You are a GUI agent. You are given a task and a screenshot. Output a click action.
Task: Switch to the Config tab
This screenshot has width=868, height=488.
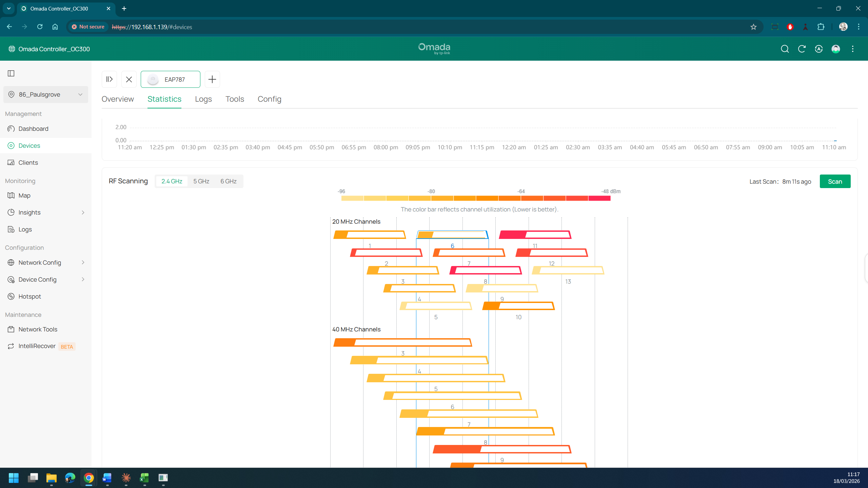tap(269, 99)
